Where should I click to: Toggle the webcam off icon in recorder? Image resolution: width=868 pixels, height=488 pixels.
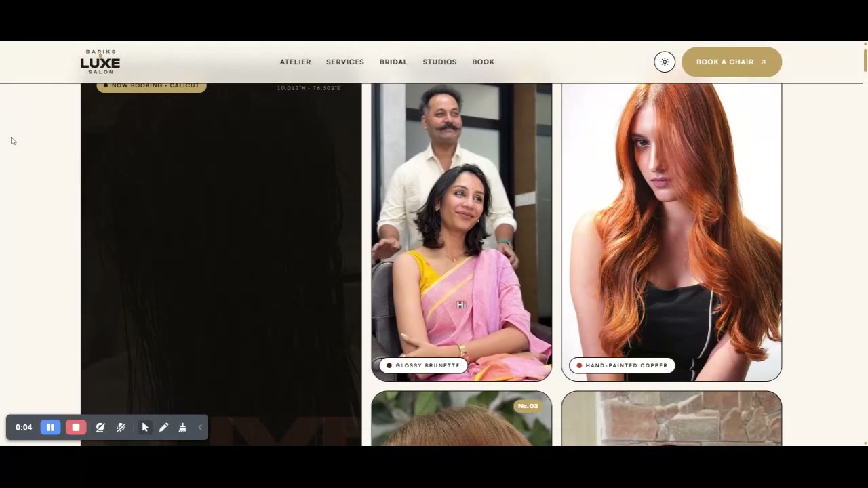coord(100,427)
